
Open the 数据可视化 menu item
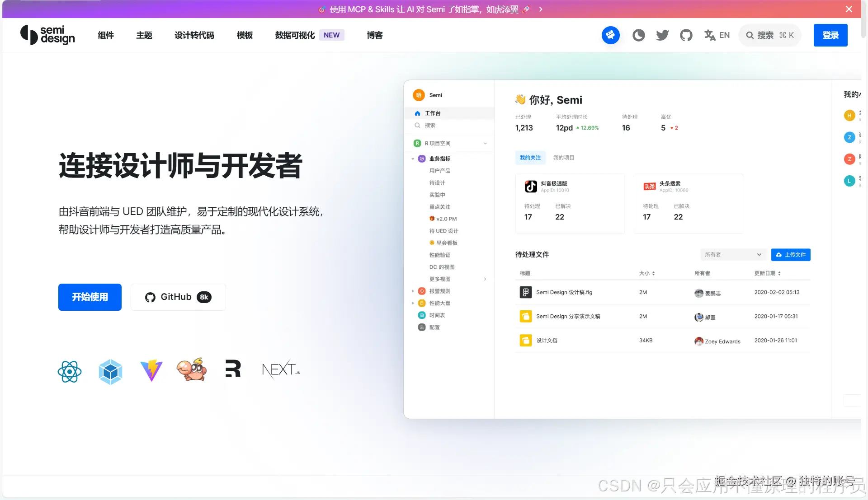295,35
